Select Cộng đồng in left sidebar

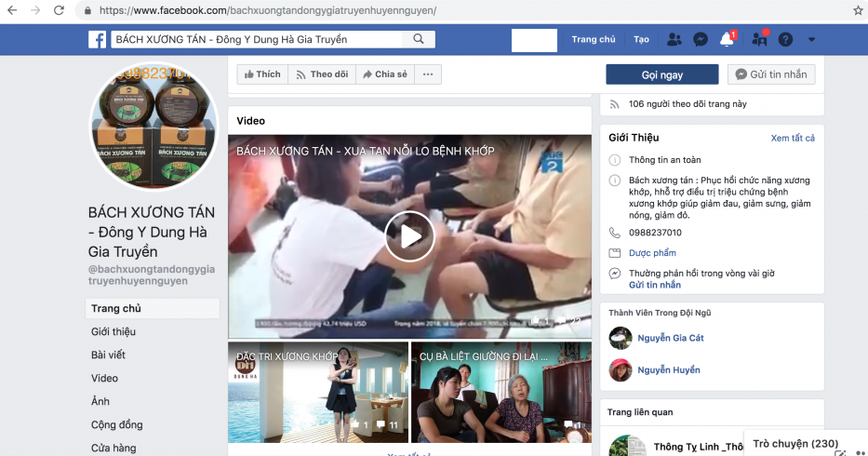pos(116,424)
